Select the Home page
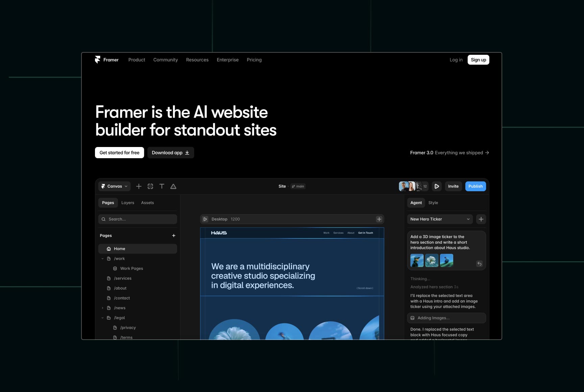 click(138, 249)
